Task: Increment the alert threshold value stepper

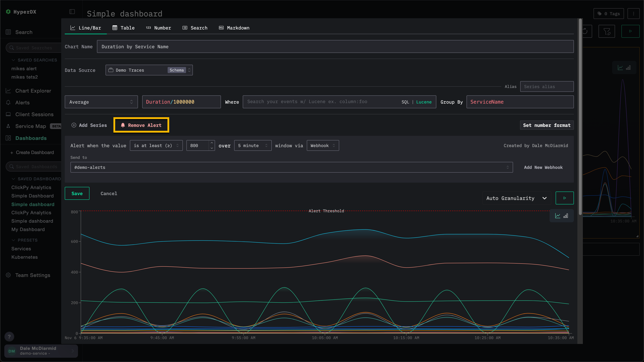Action: tap(211, 143)
